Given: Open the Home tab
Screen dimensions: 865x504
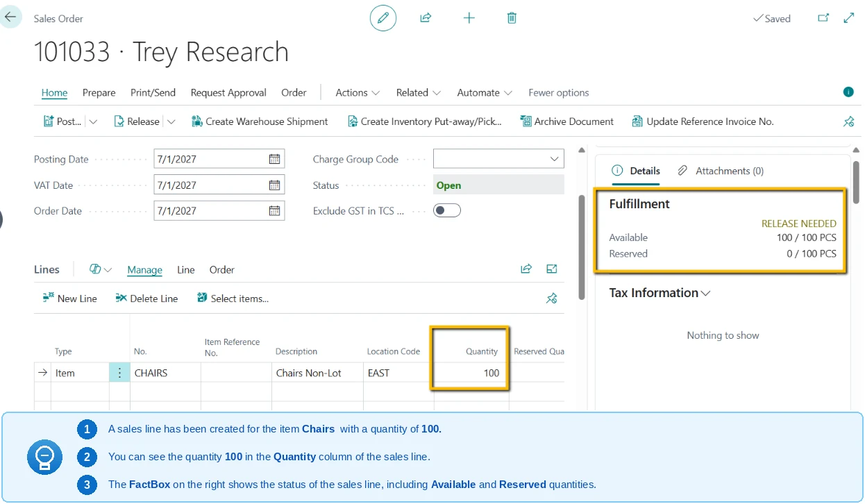Looking at the screenshot, I should tap(54, 92).
